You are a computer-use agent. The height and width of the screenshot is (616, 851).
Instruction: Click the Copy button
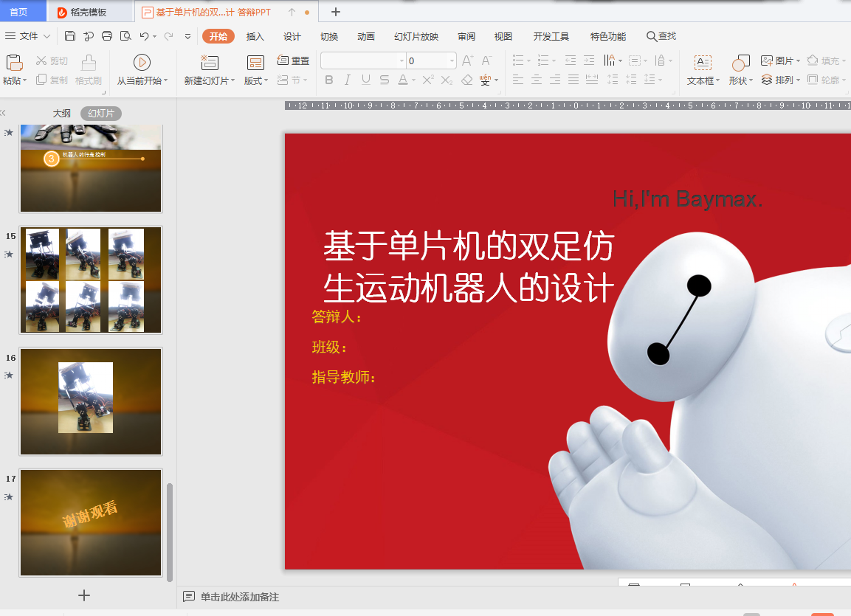52,80
